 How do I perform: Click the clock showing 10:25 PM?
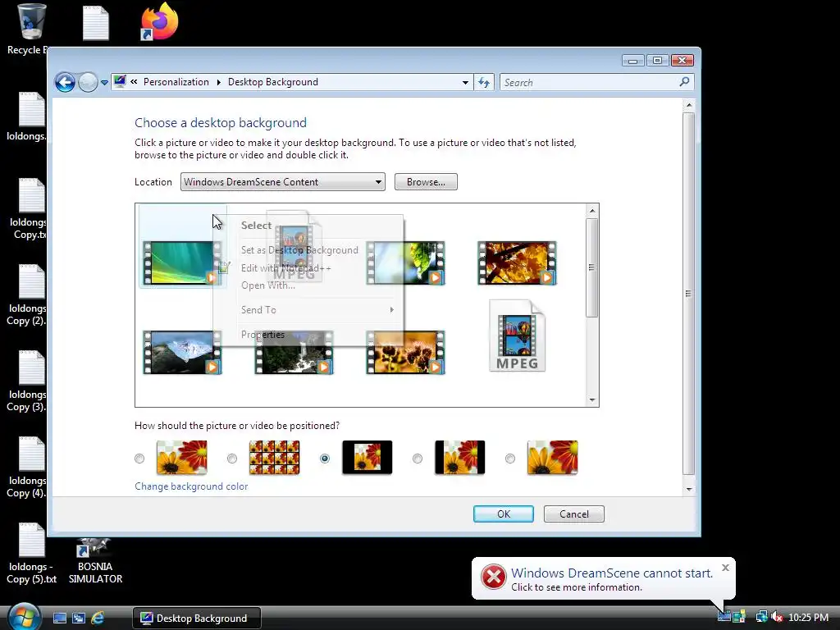(x=809, y=618)
